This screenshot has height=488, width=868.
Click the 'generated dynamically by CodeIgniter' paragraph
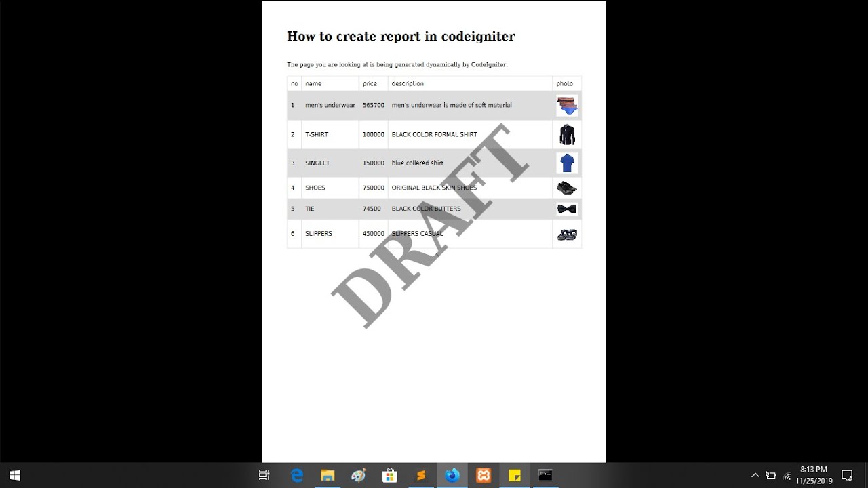point(397,64)
